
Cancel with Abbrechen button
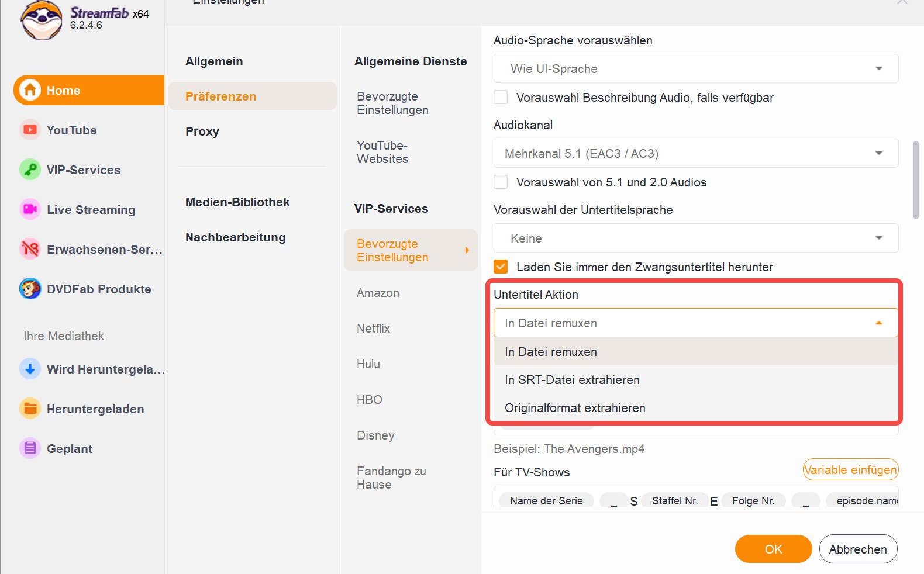(x=858, y=549)
